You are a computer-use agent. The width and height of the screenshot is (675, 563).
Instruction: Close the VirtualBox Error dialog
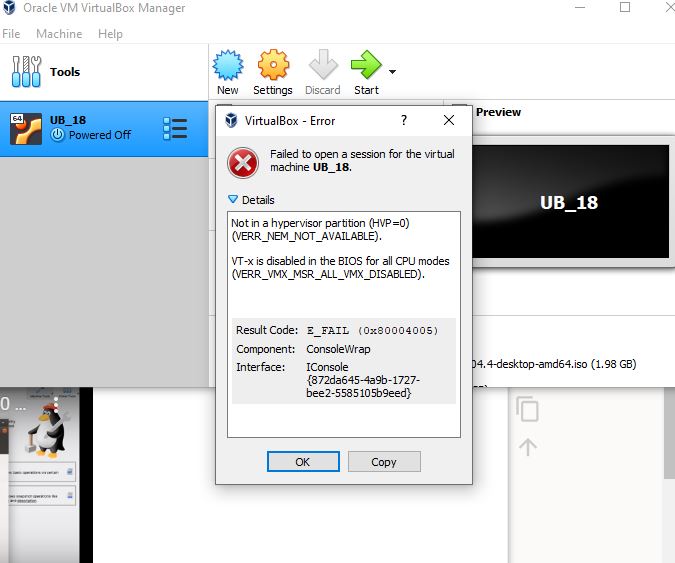(x=449, y=120)
